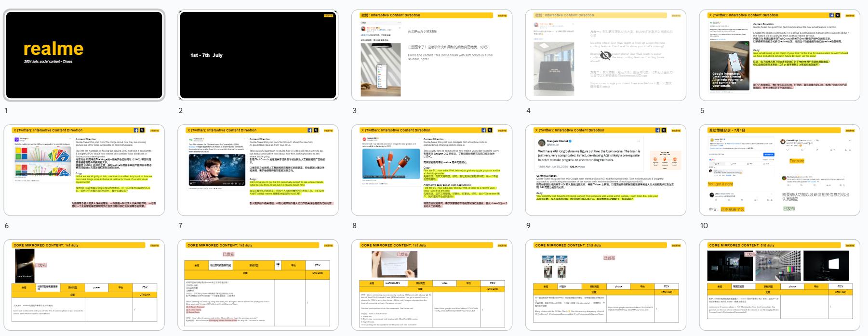
Task: Click the X logo icon on slide 8
Action: pyautogui.click(x=490, y=130)
